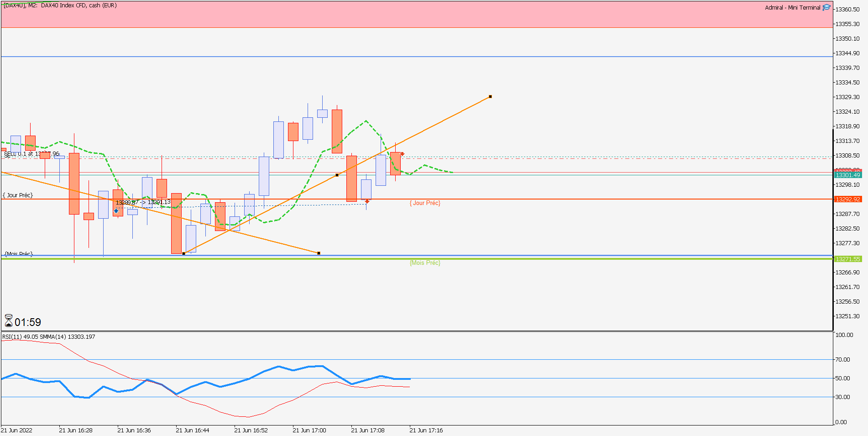
Task: Click the 13360.50 price axis label
Action: [847, 9]
